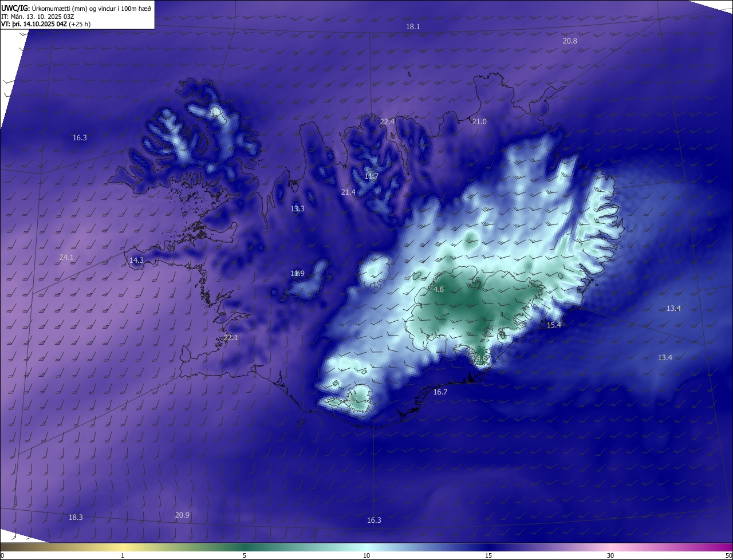The height and width of the screenshot is (560, 733).
Task: Click the 11.9 value label
Action: [297, 274]
